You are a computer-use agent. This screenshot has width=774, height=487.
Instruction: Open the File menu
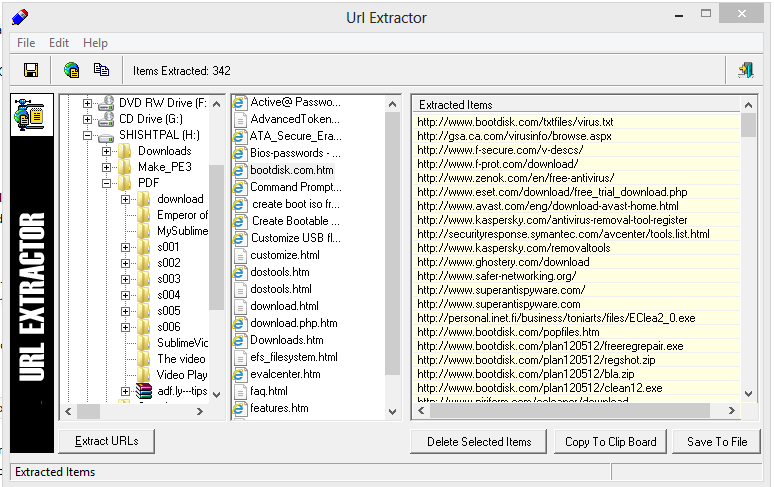pos(26,43)
